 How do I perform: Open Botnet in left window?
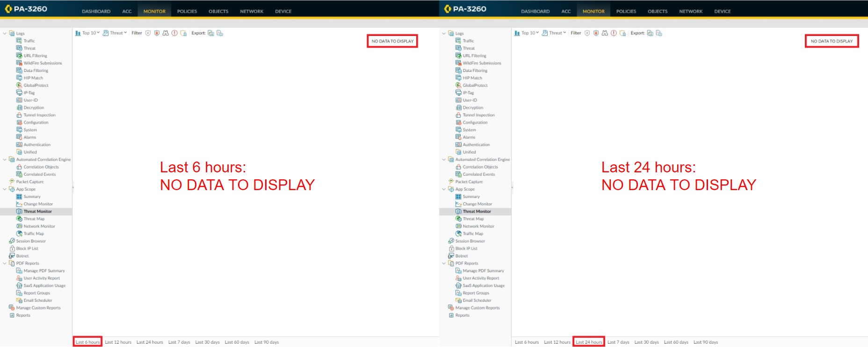tap(19, 256)
